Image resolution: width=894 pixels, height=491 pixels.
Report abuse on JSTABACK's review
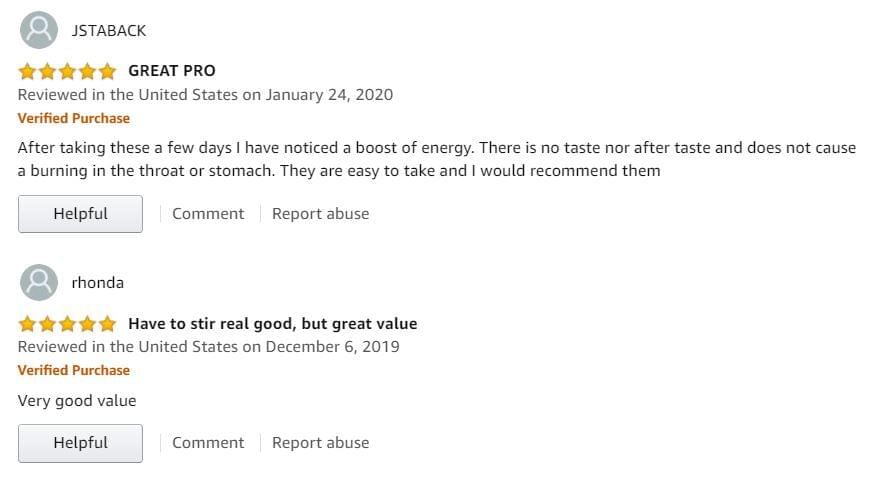tap(320, 214)
